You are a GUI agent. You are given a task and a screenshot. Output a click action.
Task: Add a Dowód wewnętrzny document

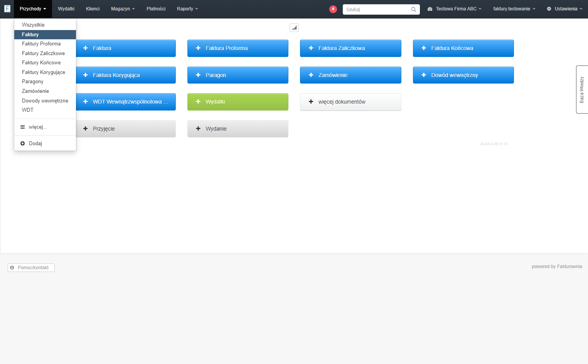click(463, 75)
